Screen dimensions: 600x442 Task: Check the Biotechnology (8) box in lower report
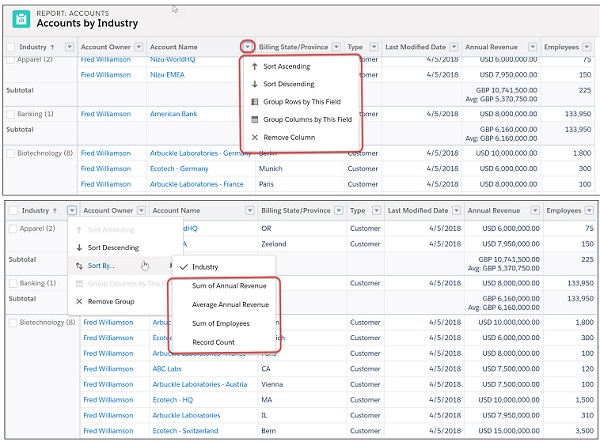(x=12, y=322)
